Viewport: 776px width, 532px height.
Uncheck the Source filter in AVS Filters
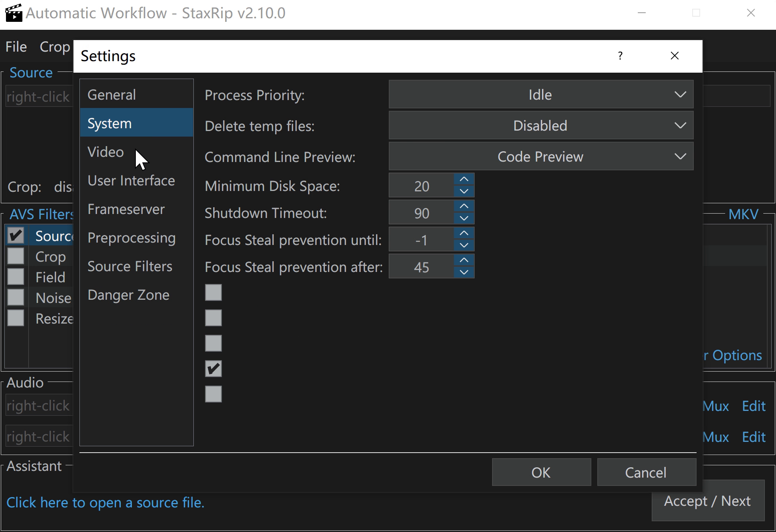[16, 235]
